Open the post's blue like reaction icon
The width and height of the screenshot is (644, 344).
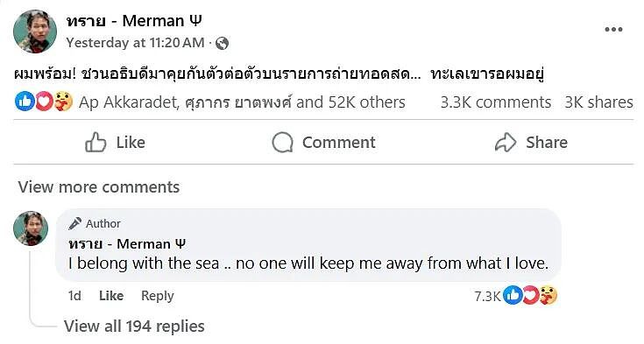click(x=25, y=102)
